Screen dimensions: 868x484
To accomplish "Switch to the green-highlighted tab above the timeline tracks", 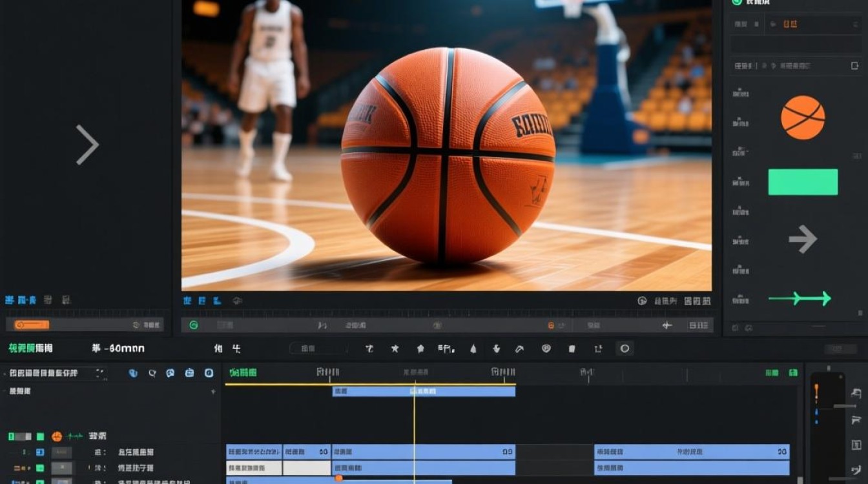I will [x=243, y=372].
